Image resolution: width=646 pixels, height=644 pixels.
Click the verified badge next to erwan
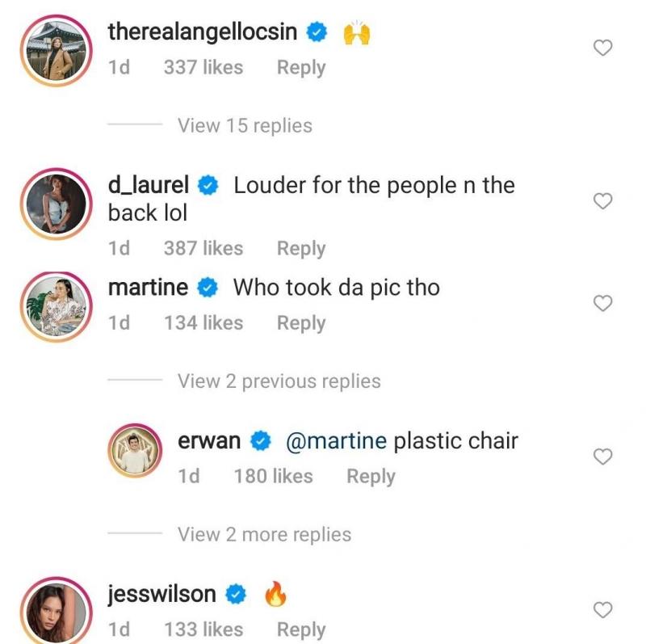tap(259, 441)
